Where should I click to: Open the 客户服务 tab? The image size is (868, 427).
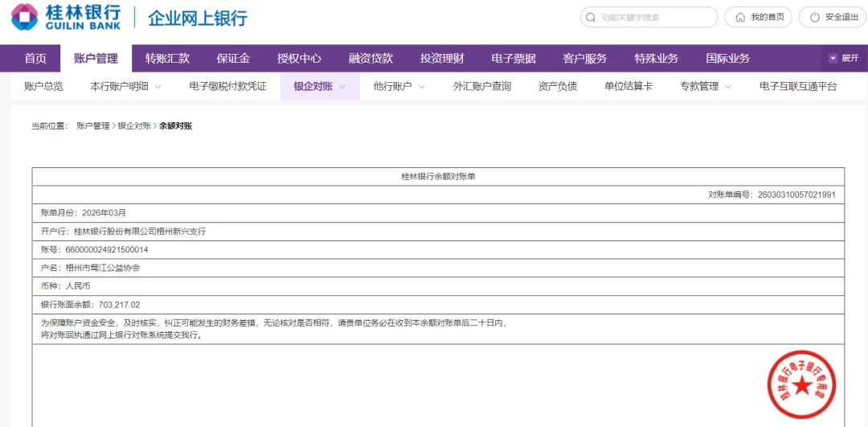click(x=585, y=58)
